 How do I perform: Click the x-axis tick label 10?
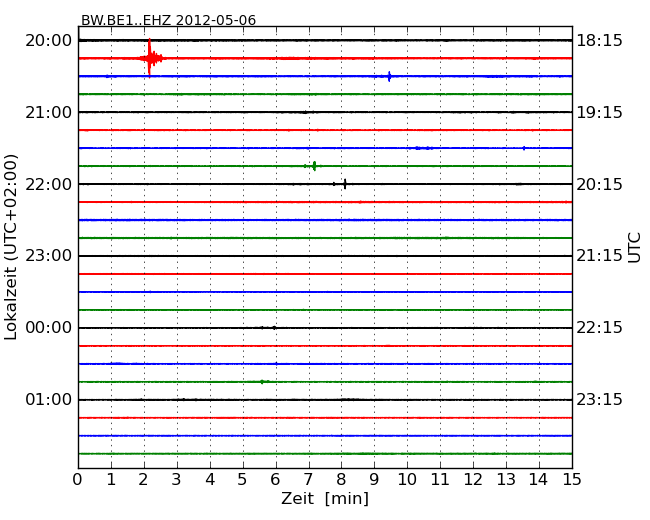[x=407, y=479]
